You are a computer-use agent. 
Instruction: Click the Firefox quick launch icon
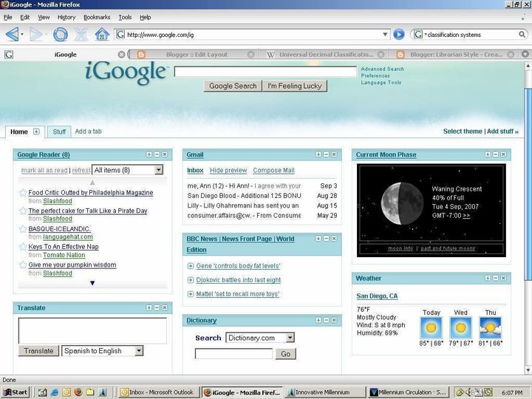[x=78, y=392]
